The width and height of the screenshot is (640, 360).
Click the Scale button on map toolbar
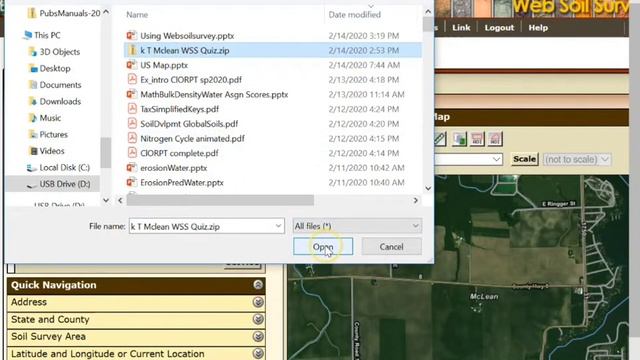tap(524, 159)
